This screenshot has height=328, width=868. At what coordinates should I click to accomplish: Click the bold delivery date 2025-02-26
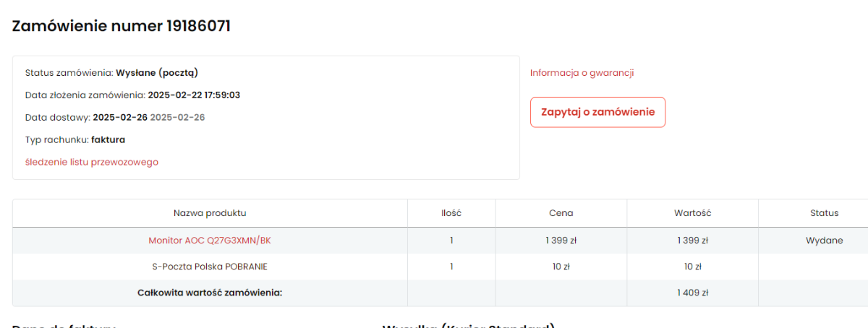[x=120, y=117]
